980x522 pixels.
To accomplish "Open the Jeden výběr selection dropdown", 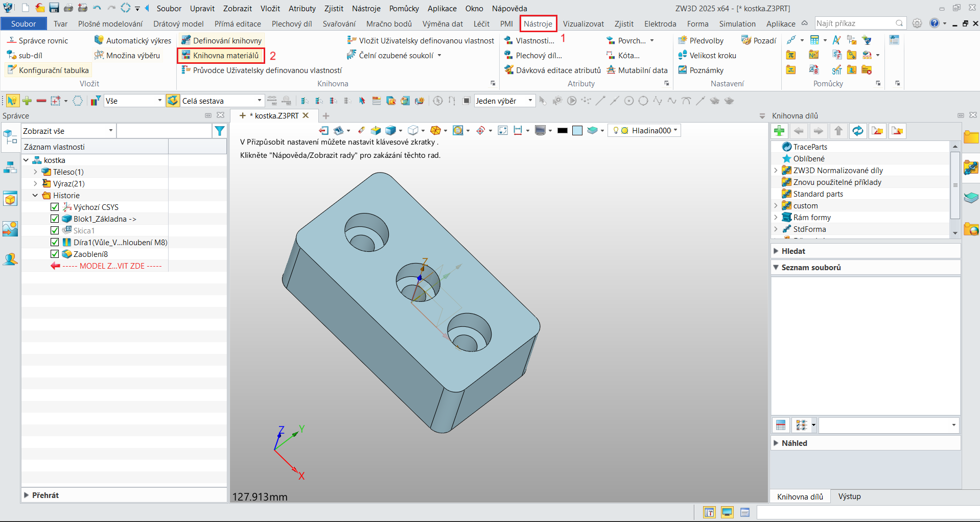I will coord(530,101).
